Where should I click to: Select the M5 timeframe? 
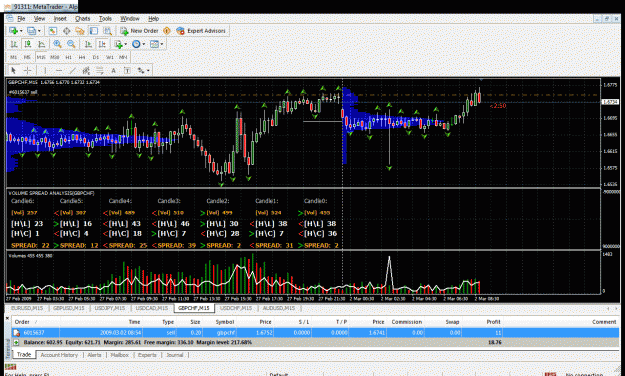coord(27,57)
